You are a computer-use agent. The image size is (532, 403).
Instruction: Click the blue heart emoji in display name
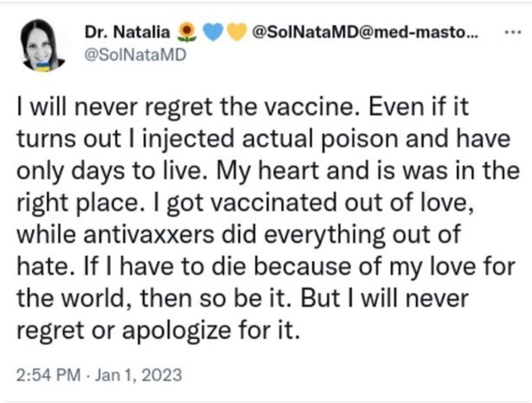(213, 32)
